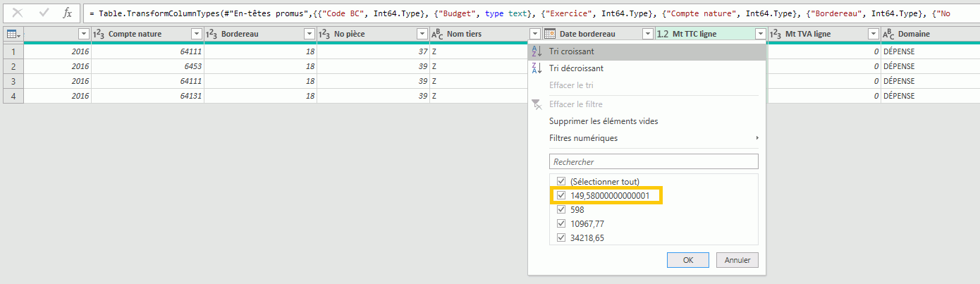Select Tri croissant in the filter menu
This screenshot has width=980, height=284.
[571, 51]
